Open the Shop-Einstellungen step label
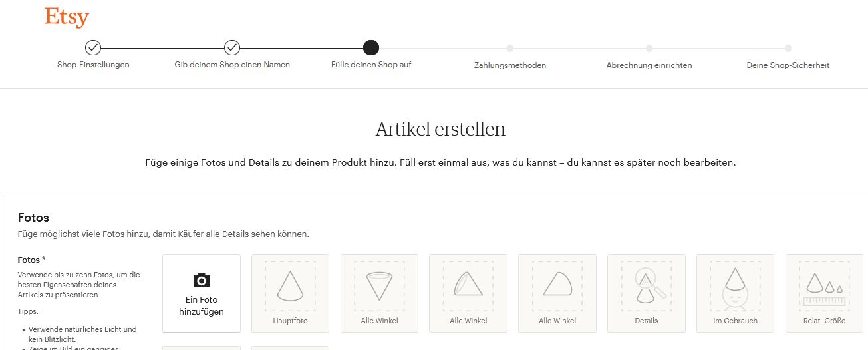This screenshot has width=868, height=350. pyautogui.click(x=93, y=65)
